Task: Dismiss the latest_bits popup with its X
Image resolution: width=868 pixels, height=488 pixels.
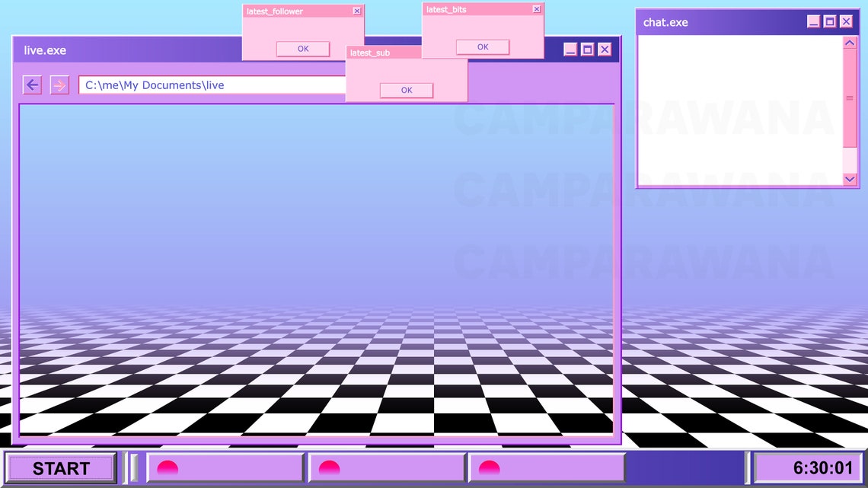Action: 537,9
